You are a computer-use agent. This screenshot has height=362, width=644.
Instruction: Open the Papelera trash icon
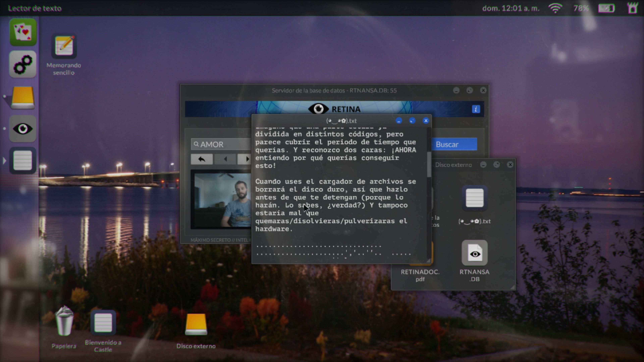tap(64, 322)
